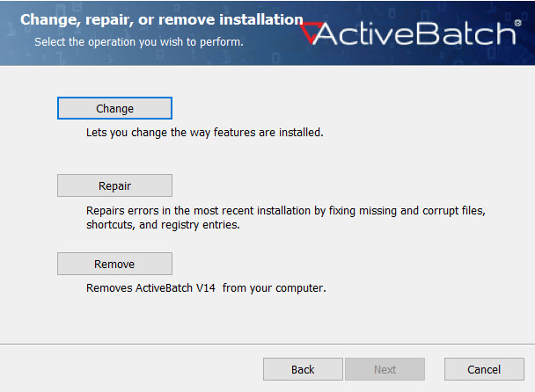Click the 'Select the operation' subtitle text

click(x=138, y=41)
